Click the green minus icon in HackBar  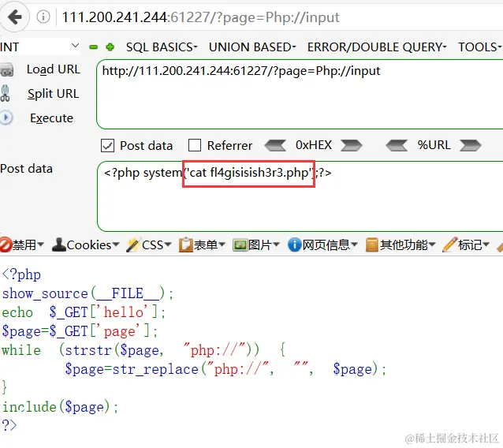[x=93, y=47]
